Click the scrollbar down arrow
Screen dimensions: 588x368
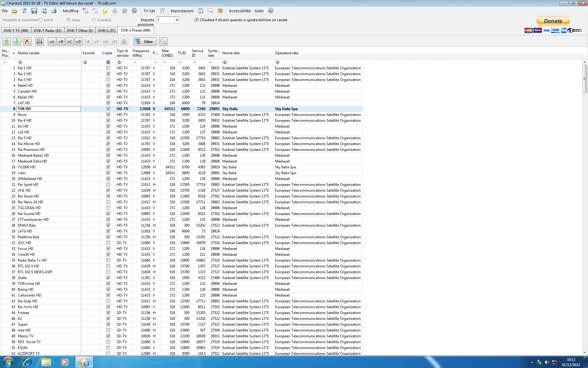585,353
